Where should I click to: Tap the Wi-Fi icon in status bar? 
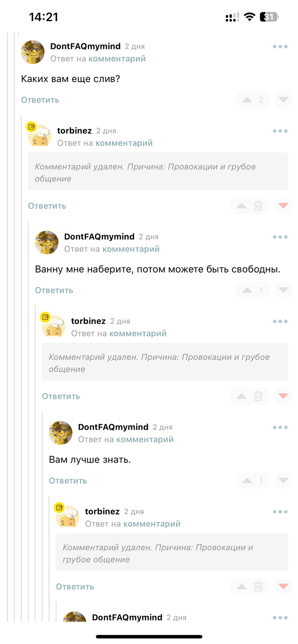tap(250, 17)
